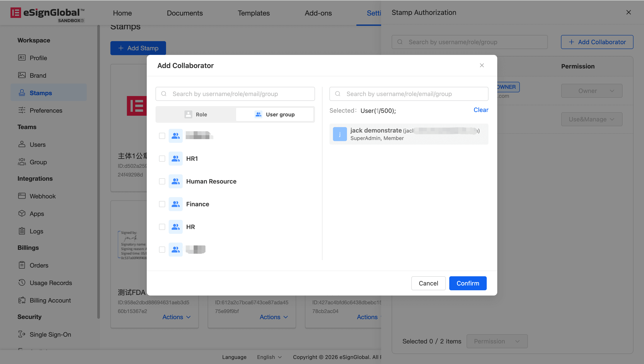This screenshot has height=364, width=644.
Task: Select the User group tab
Action: pos(274,114)
